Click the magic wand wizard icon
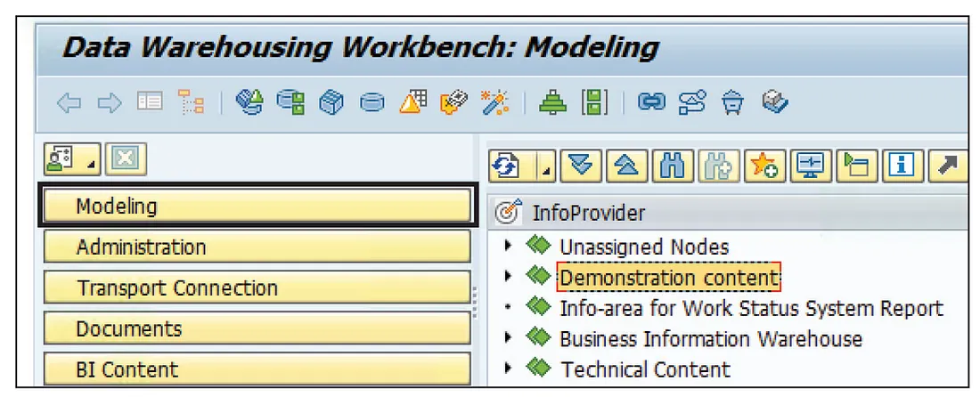 [494, 102]
